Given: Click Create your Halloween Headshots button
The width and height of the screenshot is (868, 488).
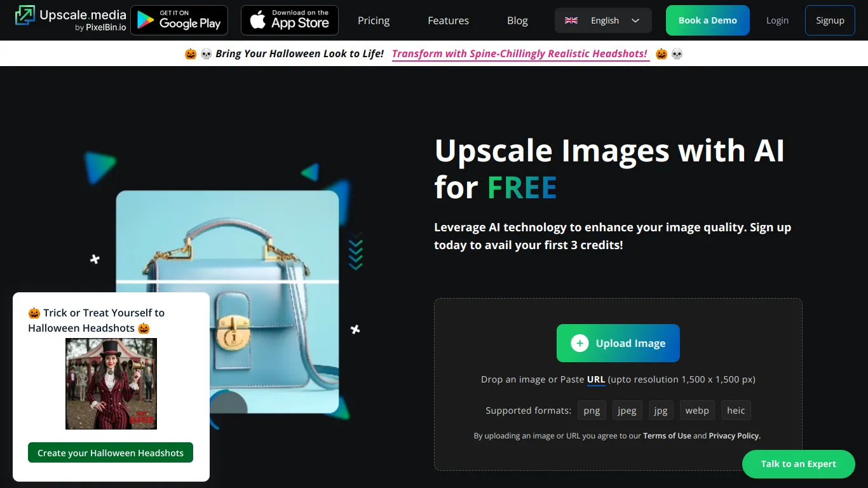Looking at the screenshot, I should point(111,452).
